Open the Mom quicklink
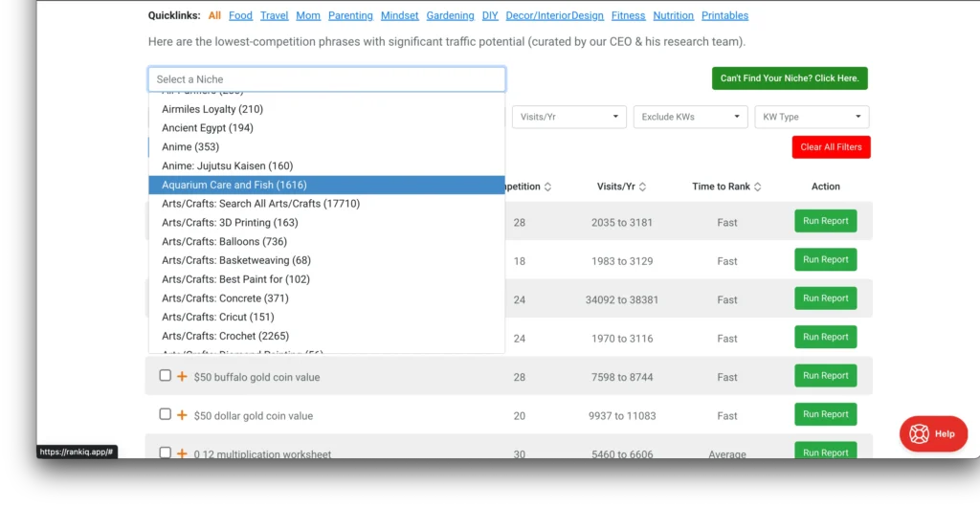 pos(308,15)
